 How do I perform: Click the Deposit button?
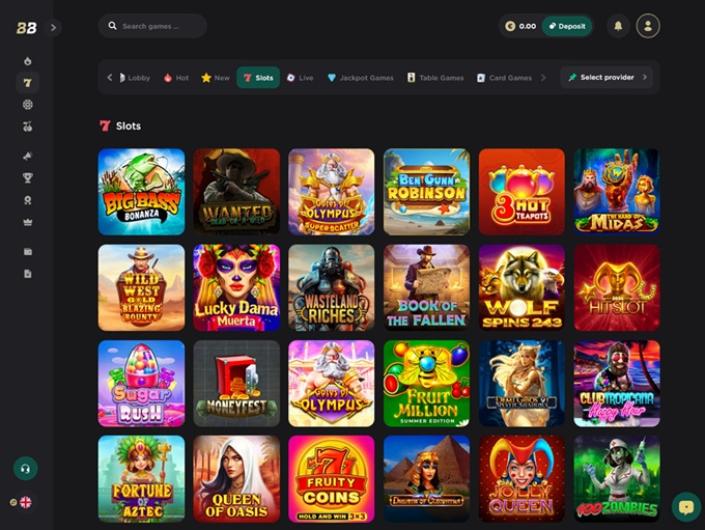567,26
